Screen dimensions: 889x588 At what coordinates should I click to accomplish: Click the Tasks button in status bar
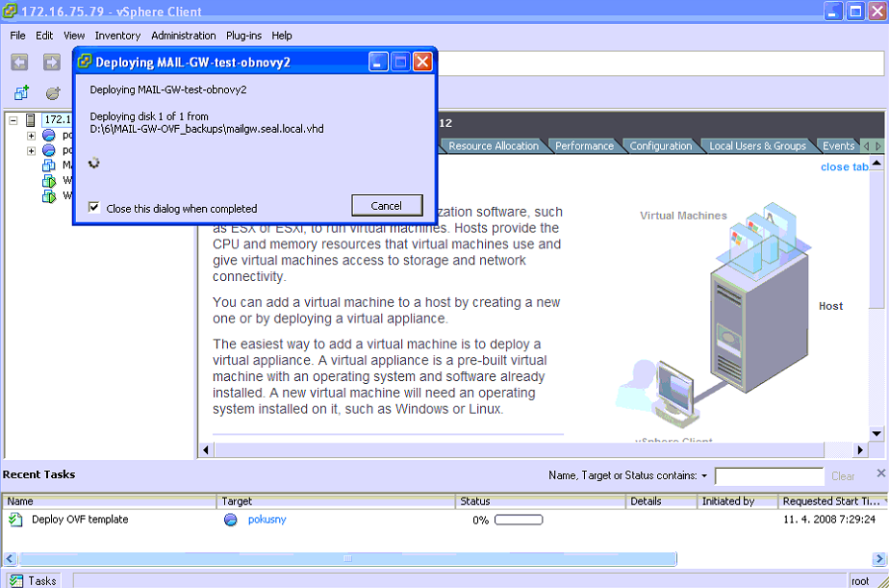pos(33,580)
